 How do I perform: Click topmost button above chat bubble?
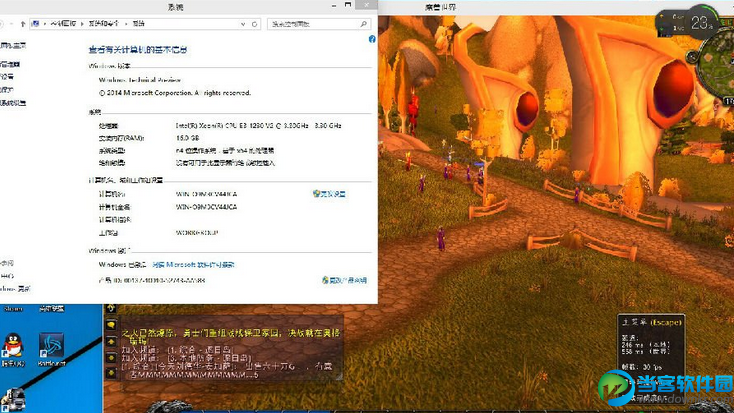point(111,308)
